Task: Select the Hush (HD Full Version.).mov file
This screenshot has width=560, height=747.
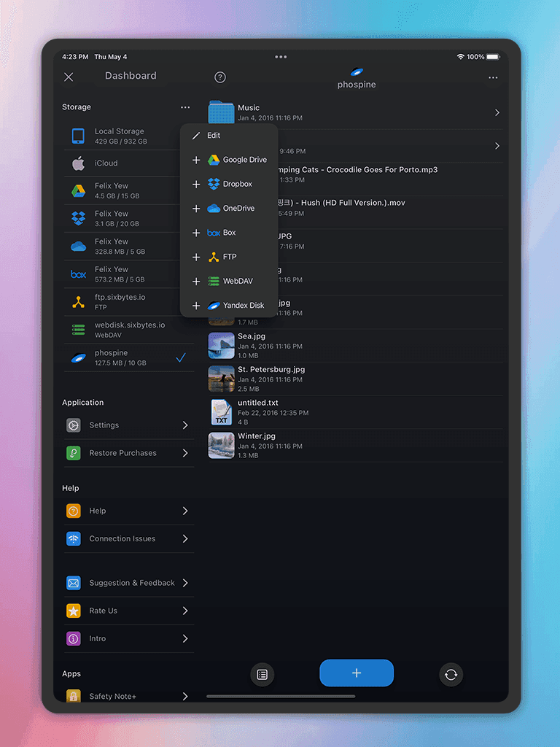Action: pyautogui.click(x=342, y=203)
